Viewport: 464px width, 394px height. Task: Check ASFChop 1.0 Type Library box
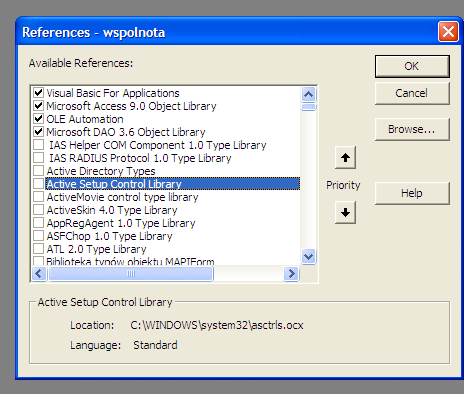(38, 235)
